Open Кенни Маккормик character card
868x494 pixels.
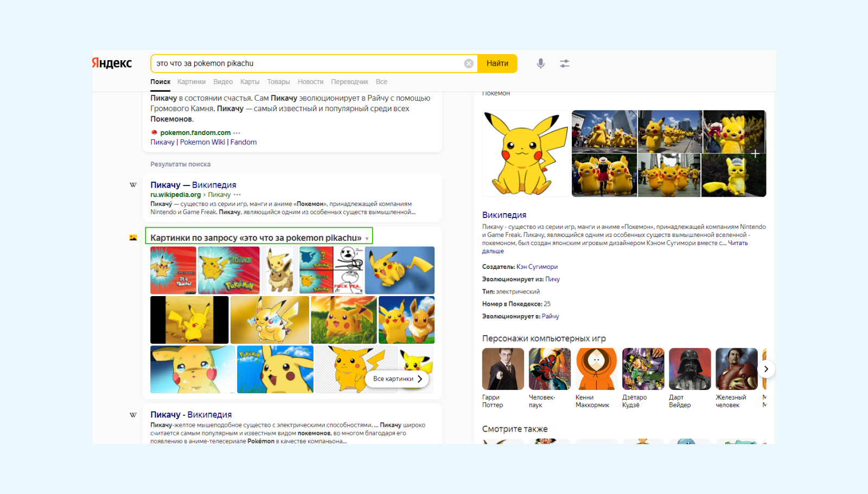coord(596,378)
